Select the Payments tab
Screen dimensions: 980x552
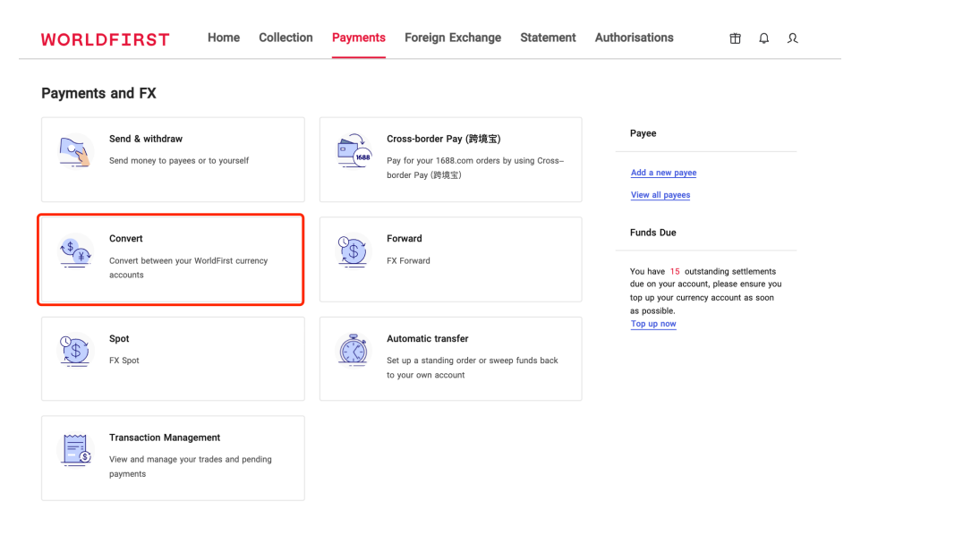358,38
